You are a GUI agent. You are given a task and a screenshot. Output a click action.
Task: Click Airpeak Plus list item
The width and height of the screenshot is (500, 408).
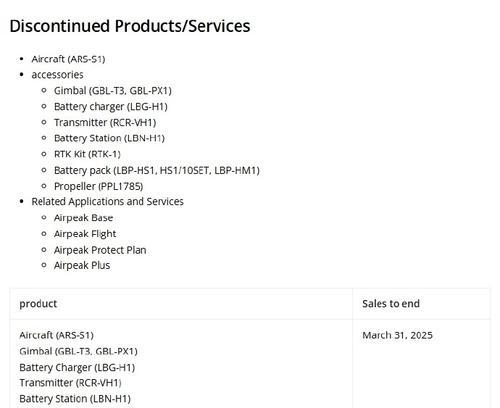tap(82, 265)
